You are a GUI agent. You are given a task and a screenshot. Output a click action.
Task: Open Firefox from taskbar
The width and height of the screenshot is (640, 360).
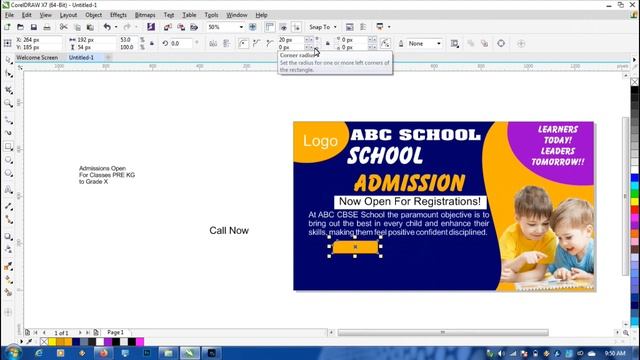coord(104,353)
